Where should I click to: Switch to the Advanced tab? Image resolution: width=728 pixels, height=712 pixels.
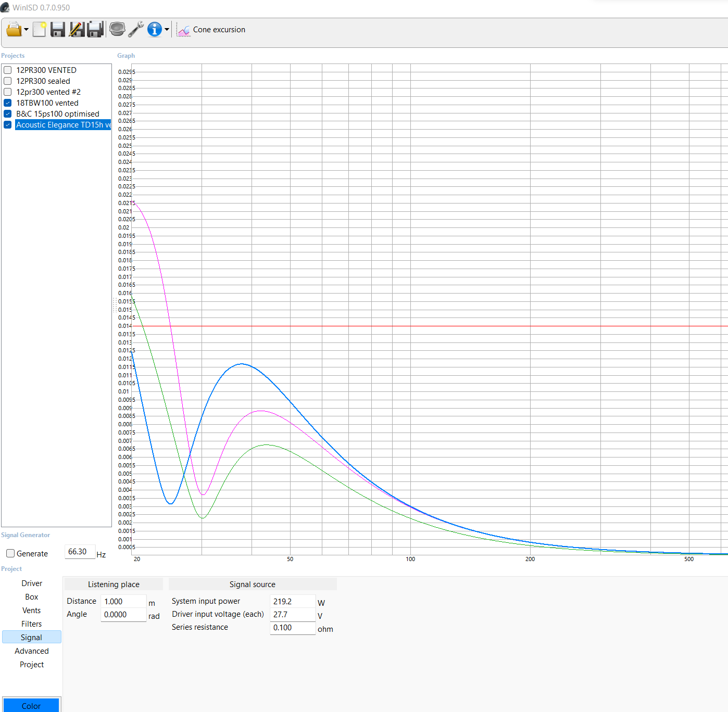point(32,651)
